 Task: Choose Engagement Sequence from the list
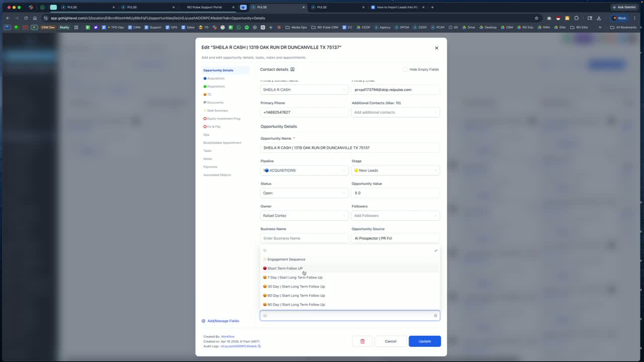click(350, 259)
